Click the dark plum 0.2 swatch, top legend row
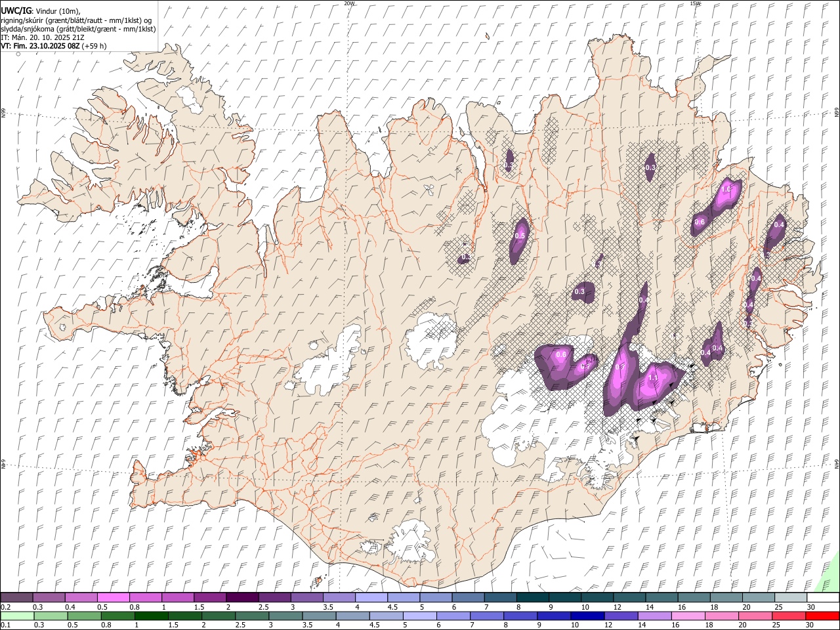Image resolution: width=840 pixels, height=630 pixels. [x=17, y=597]
